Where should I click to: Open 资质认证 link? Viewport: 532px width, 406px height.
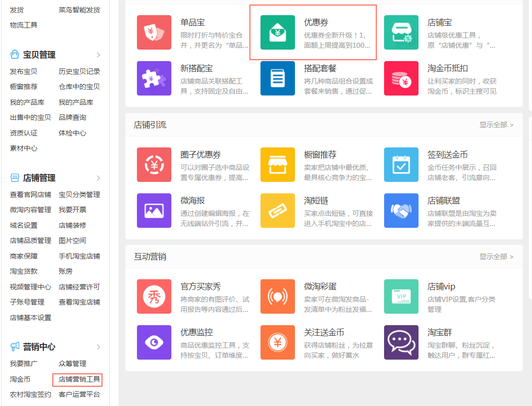click(23, 133)
